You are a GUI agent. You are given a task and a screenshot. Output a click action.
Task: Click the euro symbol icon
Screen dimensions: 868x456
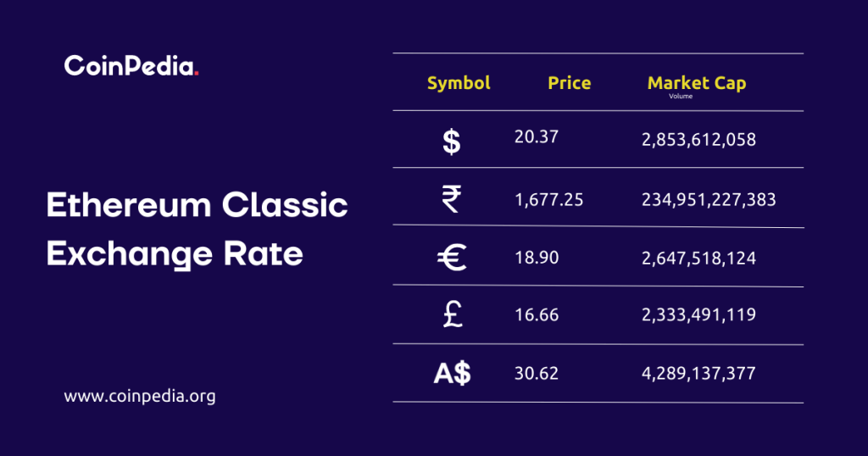click(x=452, y=259)
